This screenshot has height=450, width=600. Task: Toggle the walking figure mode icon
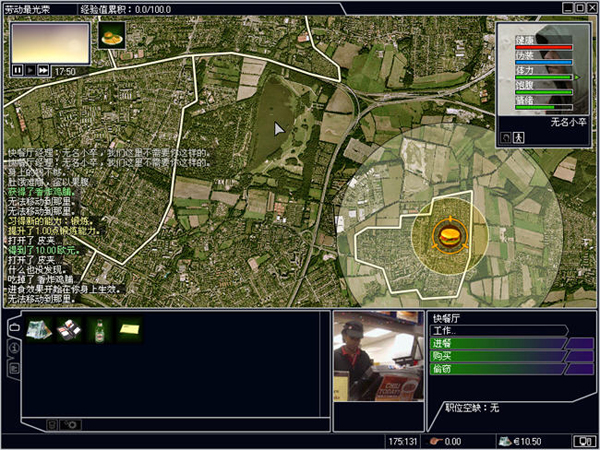[x=519, y=137]
